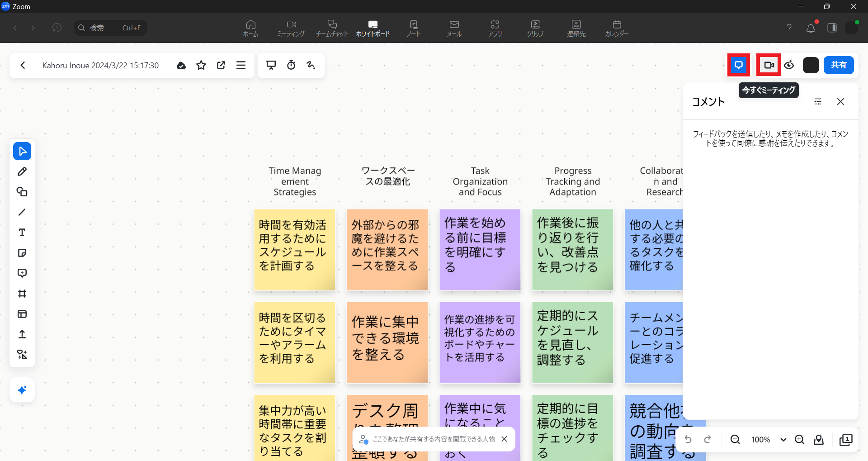868x461 pixels.
Task: Start a meeting with camera button
Action: click(x=769, y=65)
